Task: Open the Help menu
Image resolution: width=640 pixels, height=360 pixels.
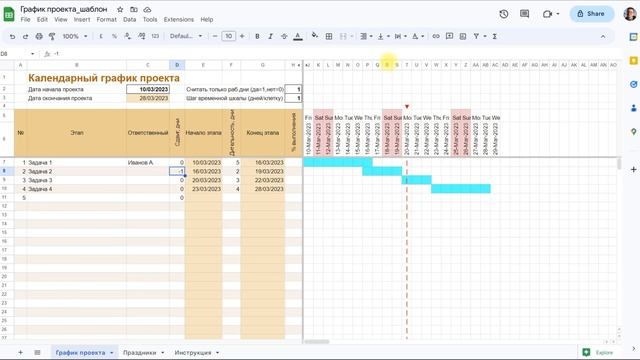Action: [x=207, y=19]
